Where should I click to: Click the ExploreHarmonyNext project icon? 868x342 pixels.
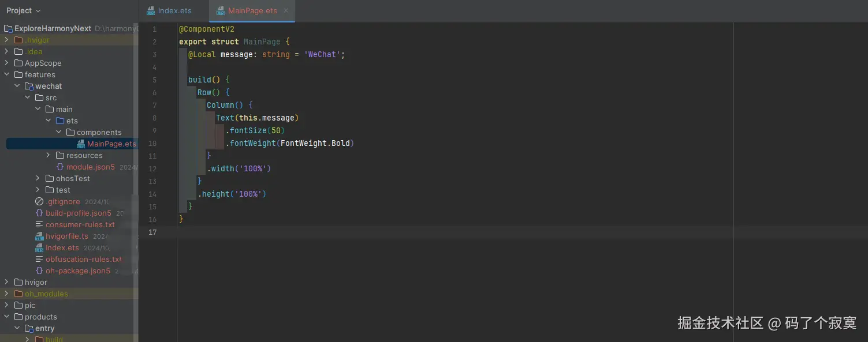8,28
